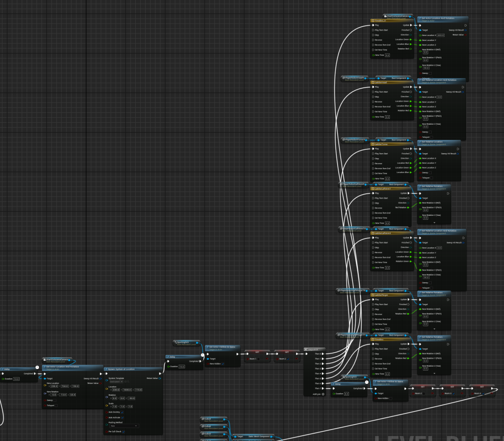Toggle the Auto Activate checkbox

pyautogui.click(x=122, y=417)
